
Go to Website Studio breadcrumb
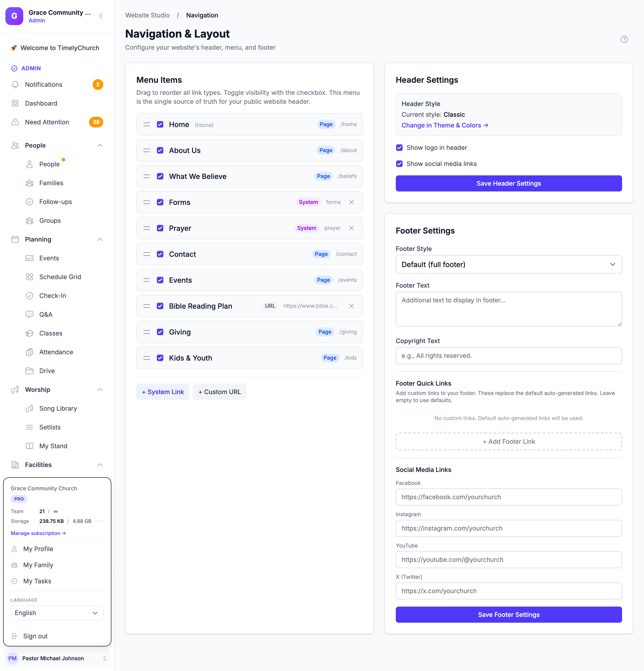click(x=148, y=15)
